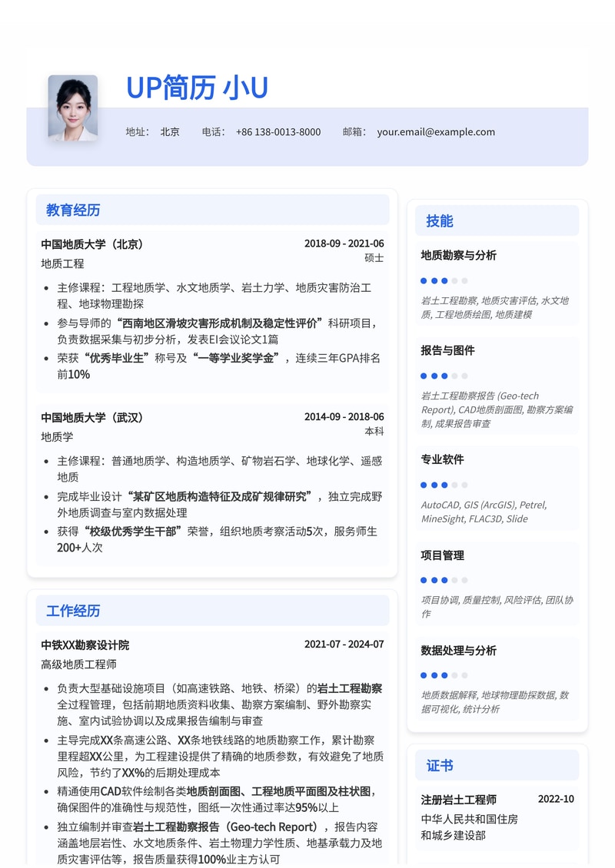This screenshot has width=615, height=868.
Task: Click the 项目管理 skill entry
Action: pyautogui.click(x=442, y=555)
